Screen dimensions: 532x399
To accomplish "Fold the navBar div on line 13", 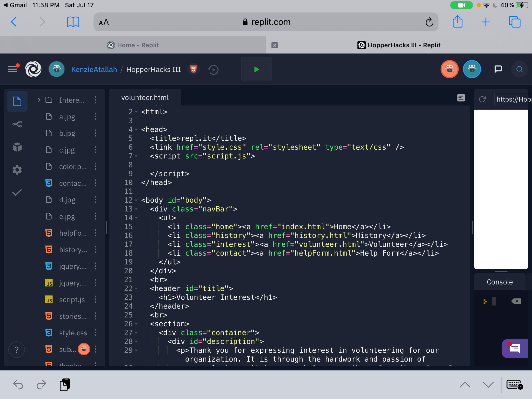I will (x=136, y=209).
